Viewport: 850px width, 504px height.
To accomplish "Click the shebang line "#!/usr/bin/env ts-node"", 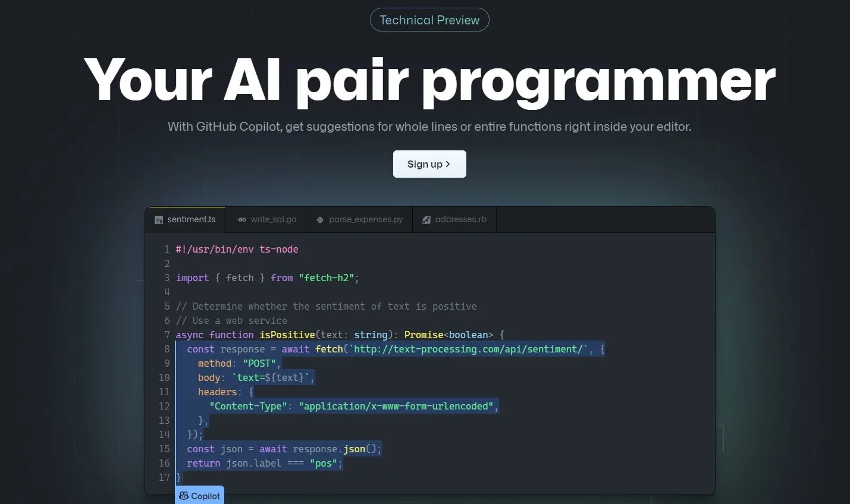I will (x=237, y=250).
